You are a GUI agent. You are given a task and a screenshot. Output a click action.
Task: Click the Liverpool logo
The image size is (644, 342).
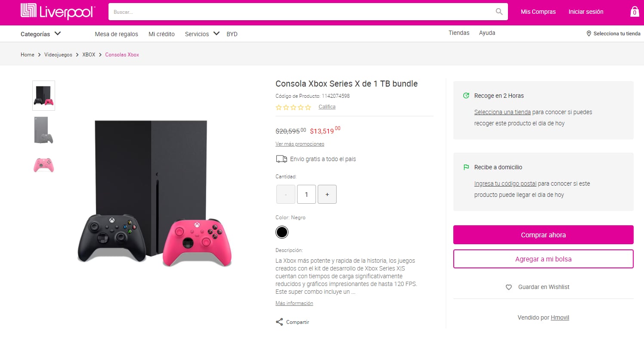tap(58, 12)
